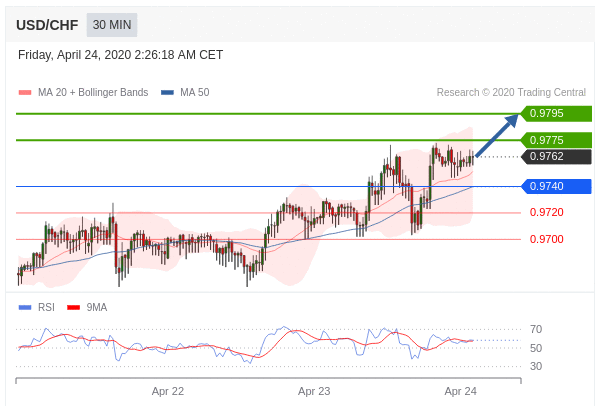The width and height of the screenshot is (601, 415).
Task: Click the Apr 24 date axis label
Action: pyautogui.click(x=461, y=391)
